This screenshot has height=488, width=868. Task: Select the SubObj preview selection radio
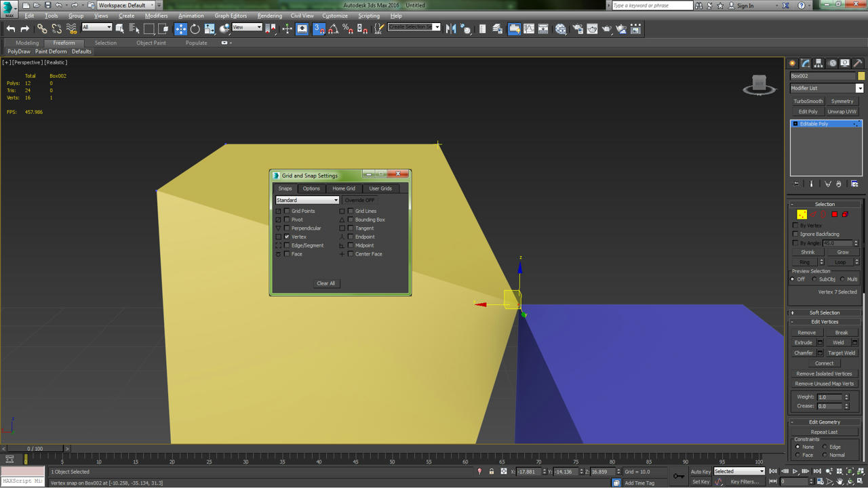click(x=814, y=279)
